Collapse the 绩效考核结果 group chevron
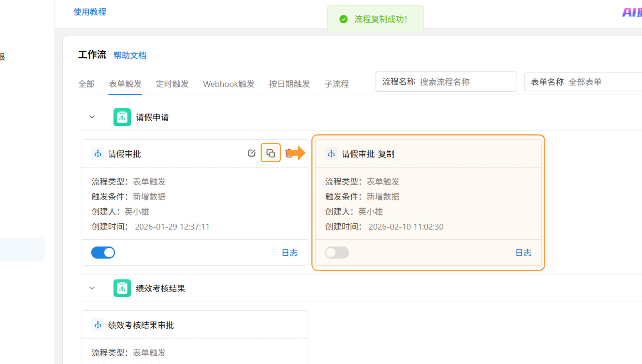Screen dimensions: 642x364 click(92, 288)
